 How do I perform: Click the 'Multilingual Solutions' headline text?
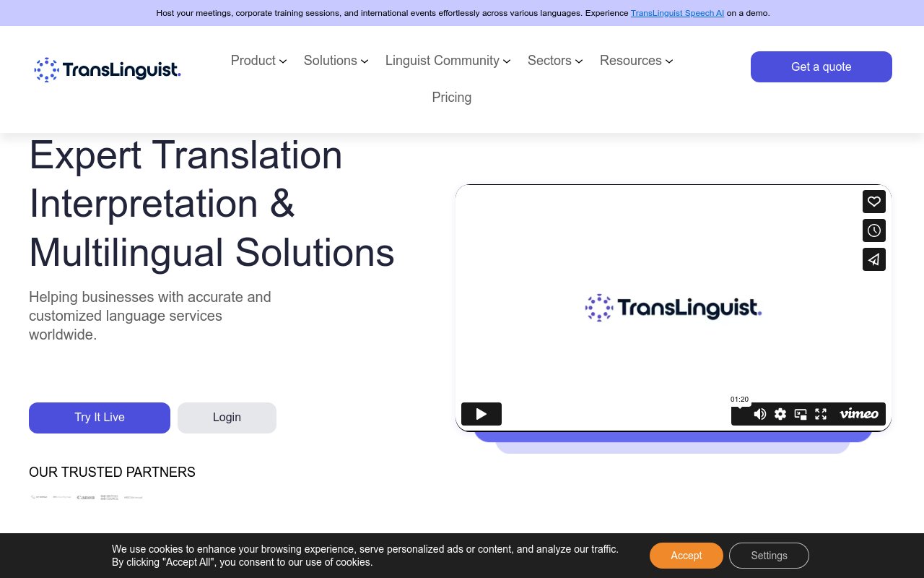pyautogui.click(x=212, y=253)
